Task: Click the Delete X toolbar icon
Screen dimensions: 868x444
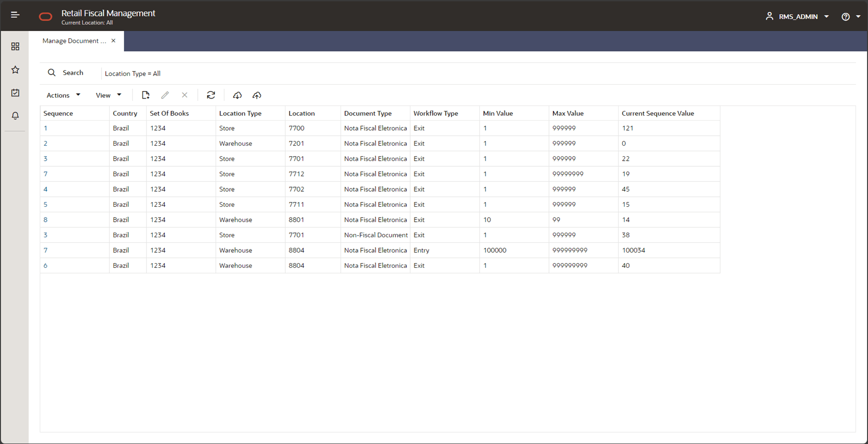Action: coord(185,95)
